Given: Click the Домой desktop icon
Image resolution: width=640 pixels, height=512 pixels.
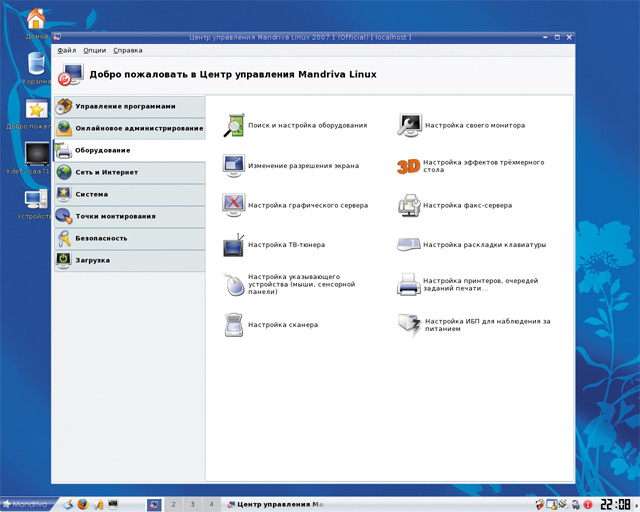Looking at the screenshot, I should click(36, 24).
